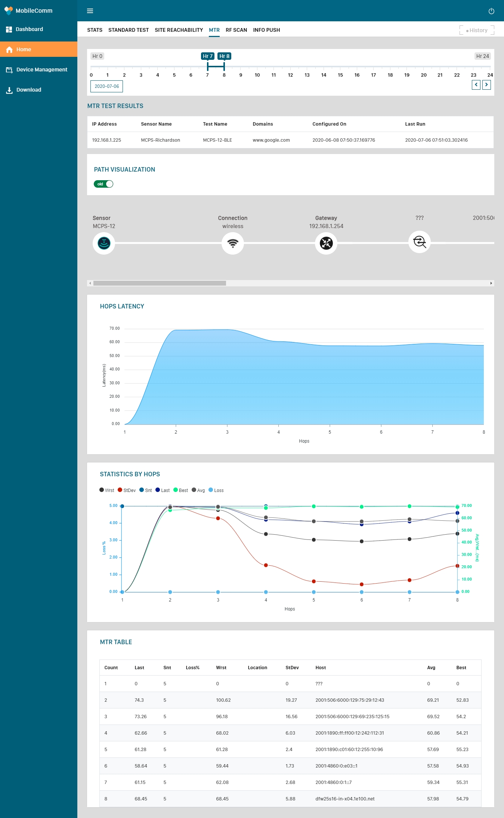Click the hamburger menu icon
504x818 pixels.
coord(90,11)
